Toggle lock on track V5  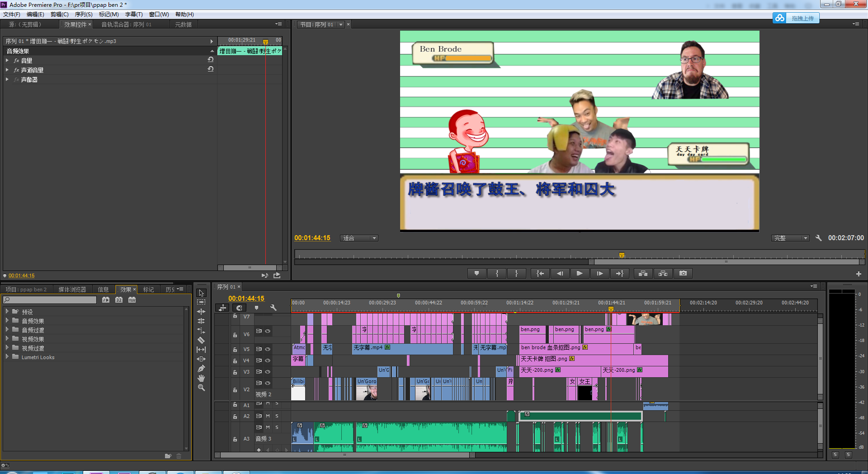[x=235, y=350]
